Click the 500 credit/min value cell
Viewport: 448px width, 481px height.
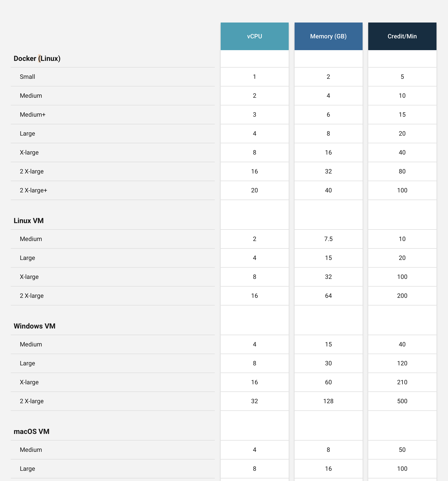coord(402,401)
